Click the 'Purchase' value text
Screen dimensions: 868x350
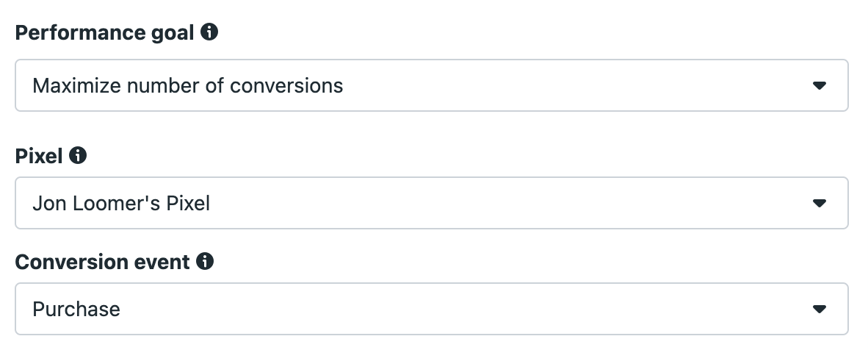pyautogui.click(x=76, y=309)
